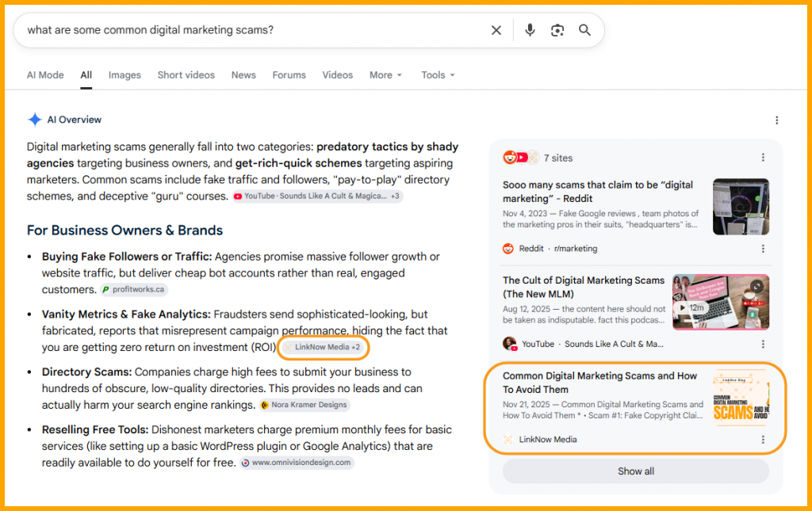
Task: Open the Reddit result thumbnail image
Action: click(x=741, y=207)
